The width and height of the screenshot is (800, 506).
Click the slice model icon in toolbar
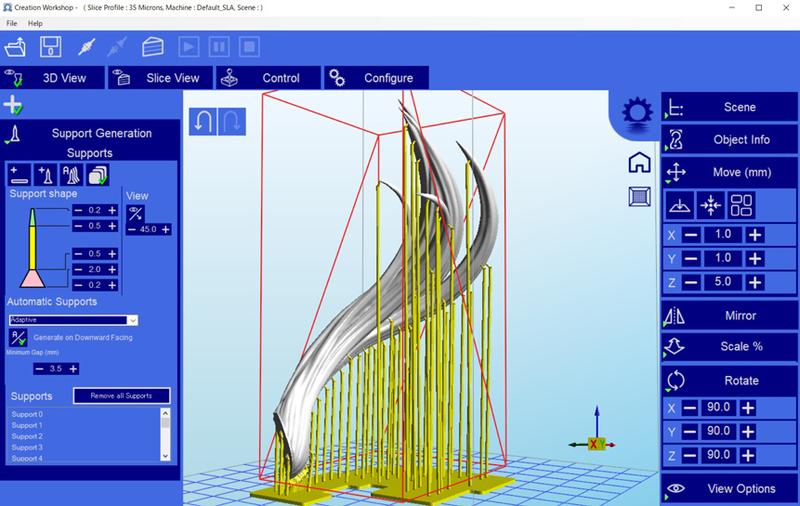[x=152, y=47]
